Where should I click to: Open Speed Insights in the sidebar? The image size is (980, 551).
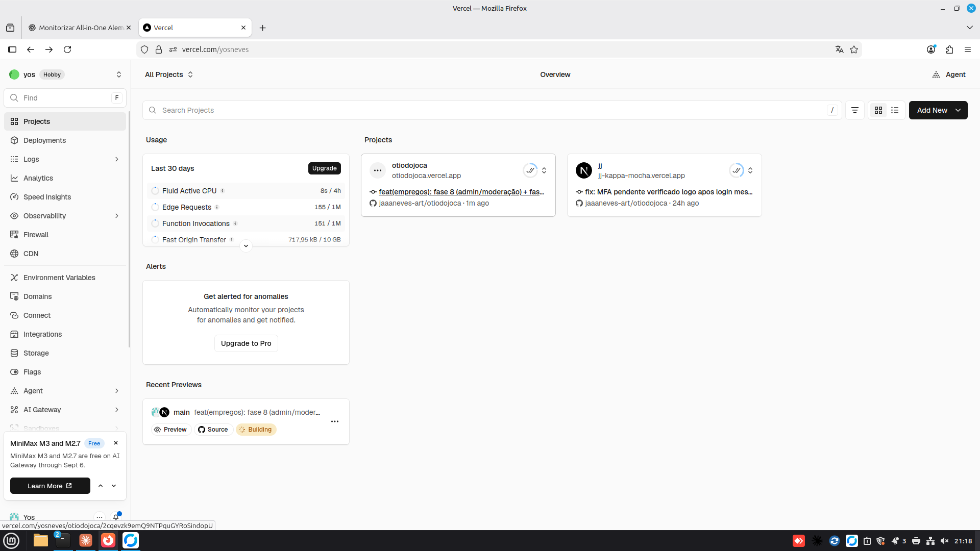(x=65, y=197)
